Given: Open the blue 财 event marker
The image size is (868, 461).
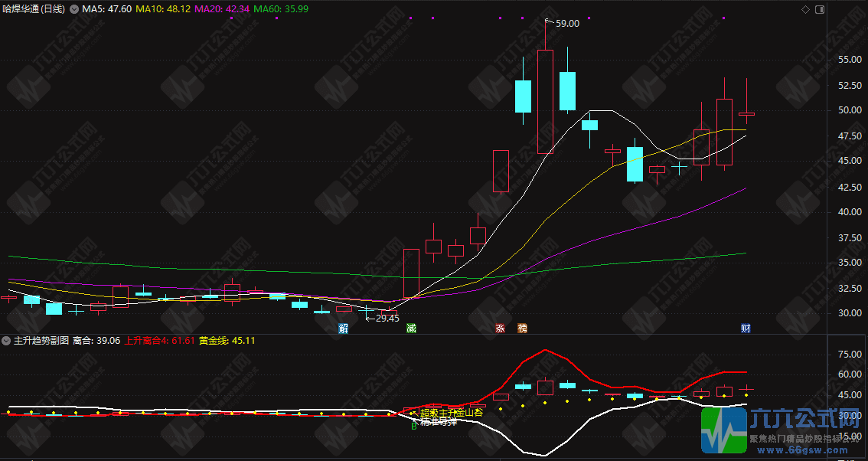Looking at the screenshot, I should (x=746, y=328).
